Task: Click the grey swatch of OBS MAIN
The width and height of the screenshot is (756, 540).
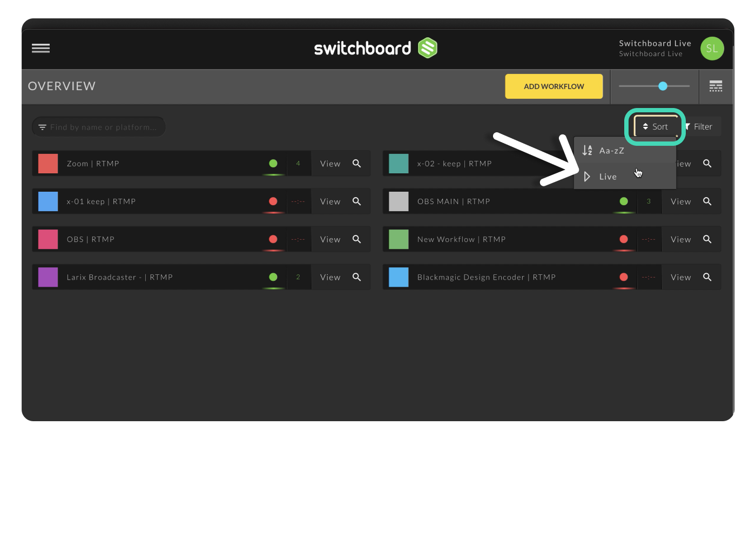Action: (x=399, y=201)
